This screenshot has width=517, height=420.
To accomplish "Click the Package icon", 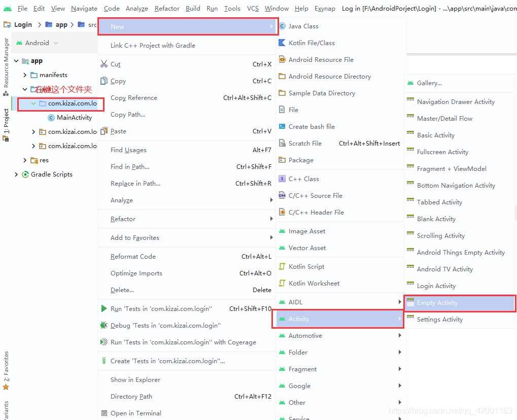I will point(282,160).
